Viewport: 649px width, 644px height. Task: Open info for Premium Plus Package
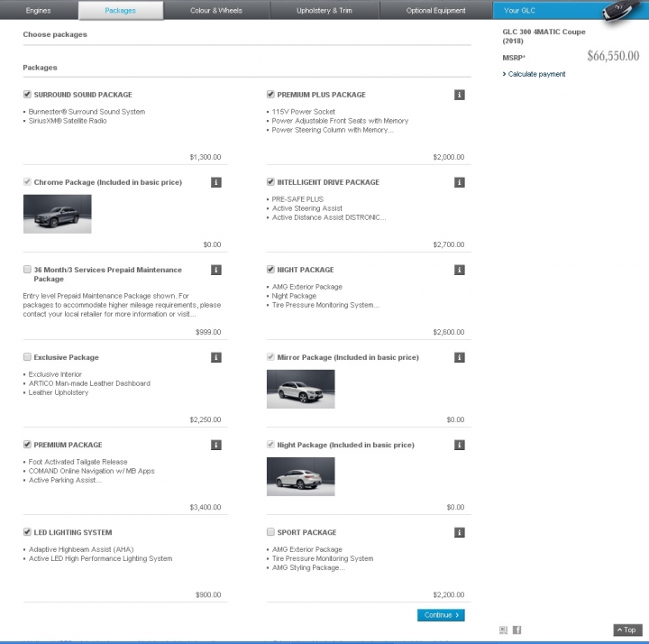coord(459,95)
